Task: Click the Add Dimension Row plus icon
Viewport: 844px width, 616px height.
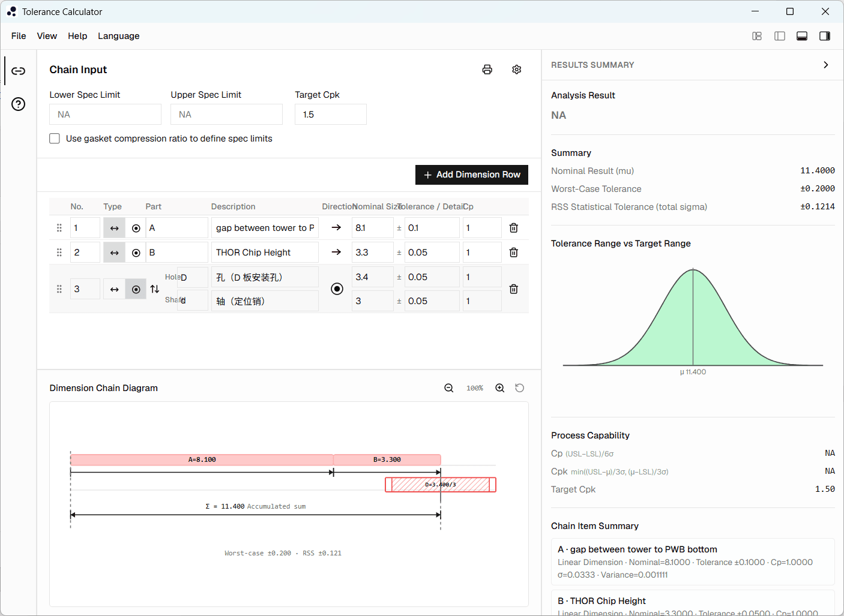Action: point(428,175)
